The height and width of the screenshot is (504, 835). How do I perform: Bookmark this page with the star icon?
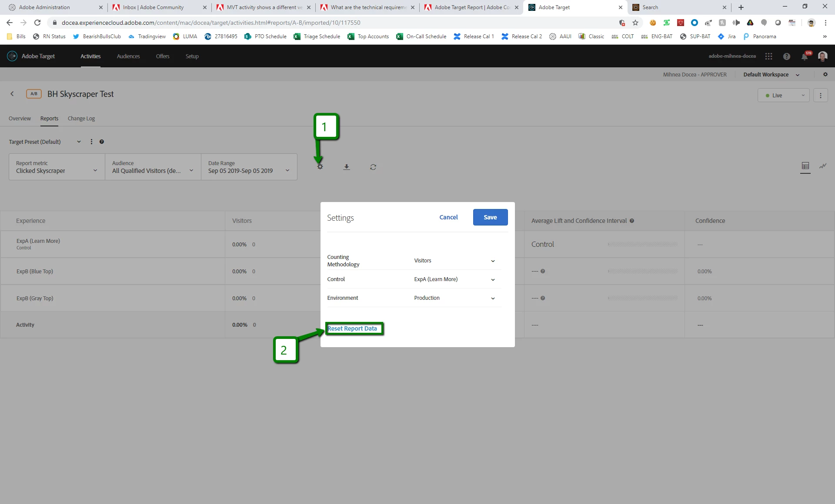point(635,23)
